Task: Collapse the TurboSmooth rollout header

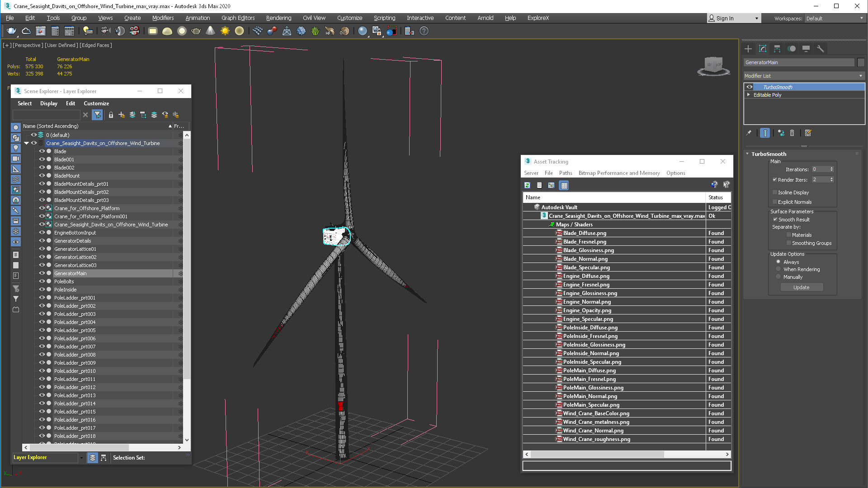Action: pyautogui.click(x=769, y=154)
